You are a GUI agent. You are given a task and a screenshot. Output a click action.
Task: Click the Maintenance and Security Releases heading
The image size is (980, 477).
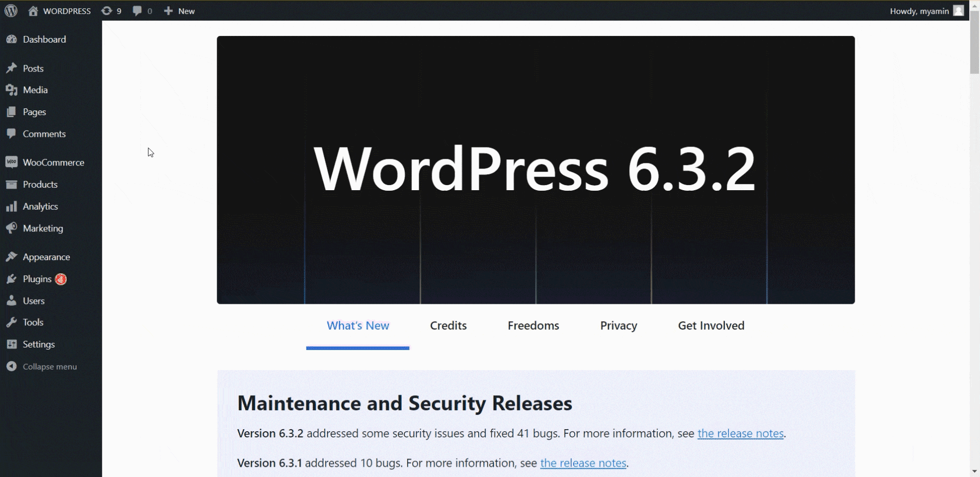405,403
